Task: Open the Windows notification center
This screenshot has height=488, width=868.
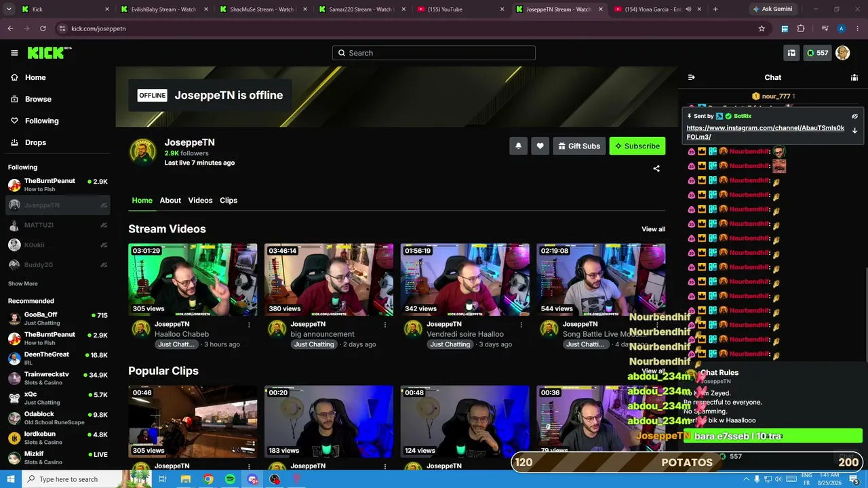Action: pos(854,480)
